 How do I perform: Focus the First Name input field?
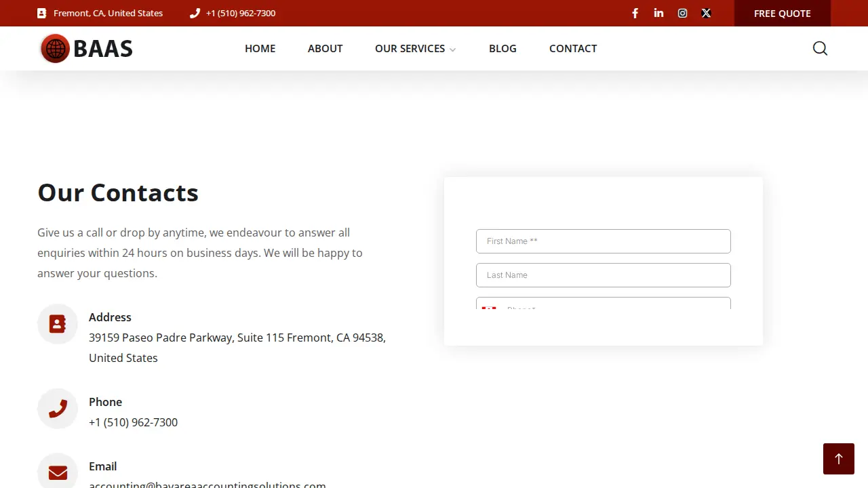click(604, 241)
